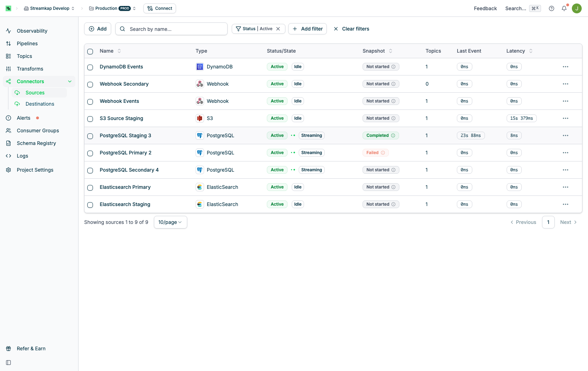Click the Previous page button

pos(523,222)
